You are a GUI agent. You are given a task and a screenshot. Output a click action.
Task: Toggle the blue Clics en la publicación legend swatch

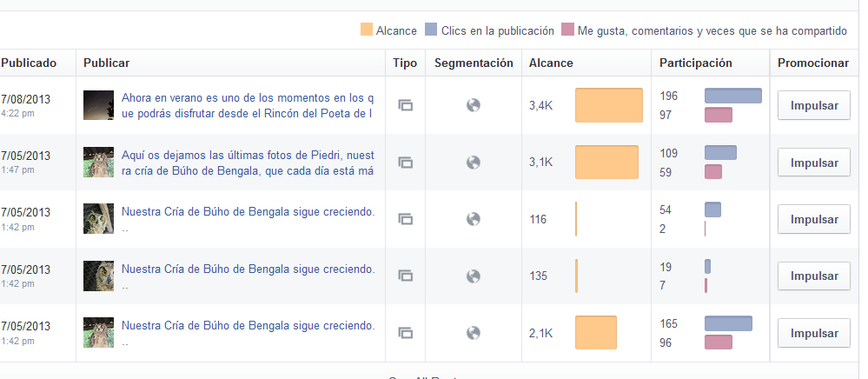tap(431, 31)
